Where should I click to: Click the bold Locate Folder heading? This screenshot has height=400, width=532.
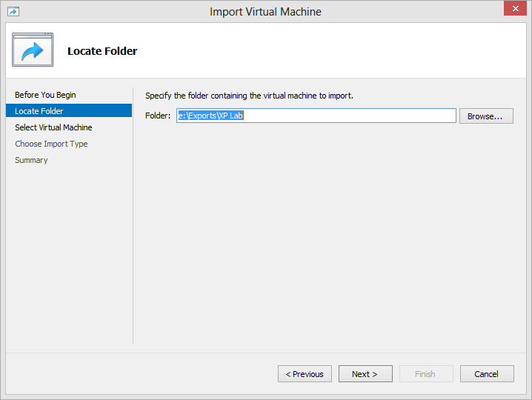tap(102, 51)
